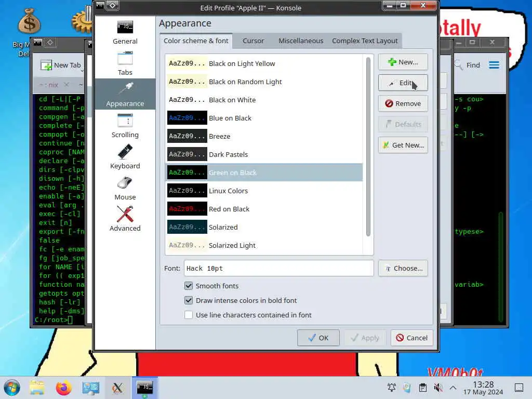Click the color scheme list scrollbar
The height and width of the screenshot is (399, 532).
[368, 147]
